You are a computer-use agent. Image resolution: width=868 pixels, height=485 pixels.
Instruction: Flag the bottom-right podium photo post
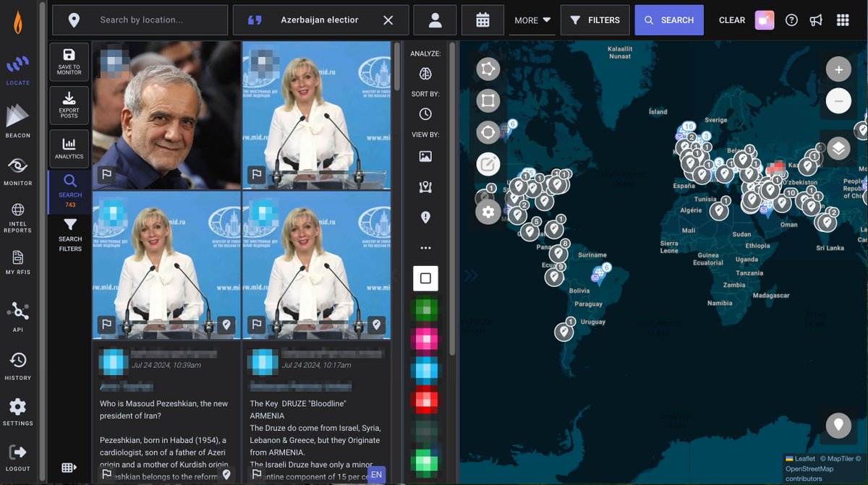(x=256, y=325)
